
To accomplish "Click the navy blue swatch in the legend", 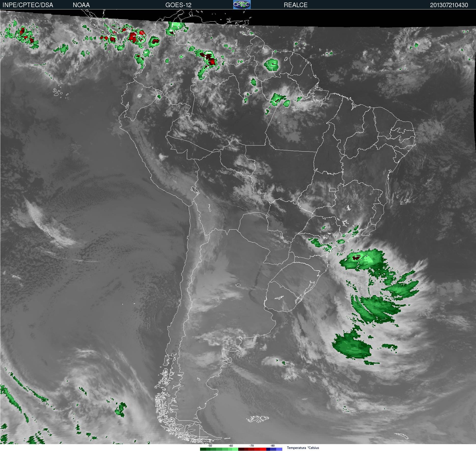I will [268, 449].
